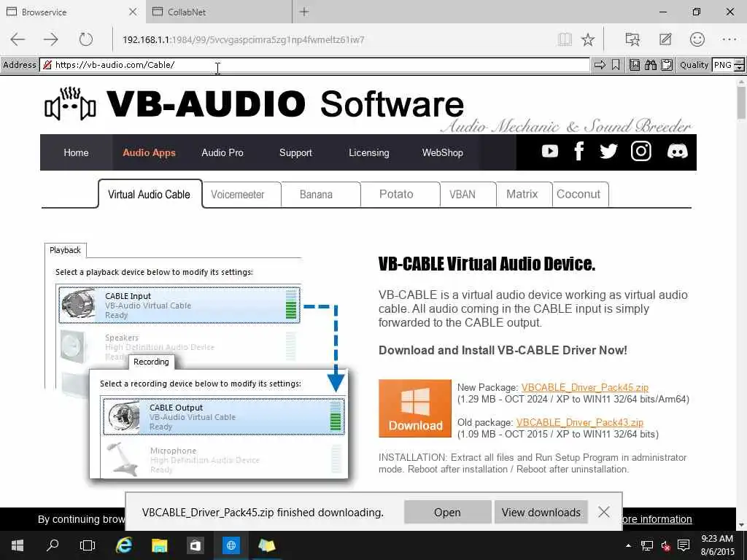
Task: Open VB-Audio Discord icon
Action: [677, 152]
